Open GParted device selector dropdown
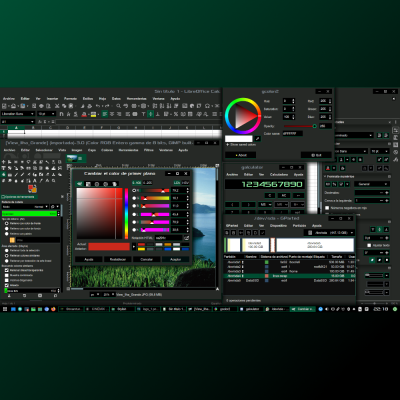The image size is (400, 400). pyautogui.click(x=329, y=233)
